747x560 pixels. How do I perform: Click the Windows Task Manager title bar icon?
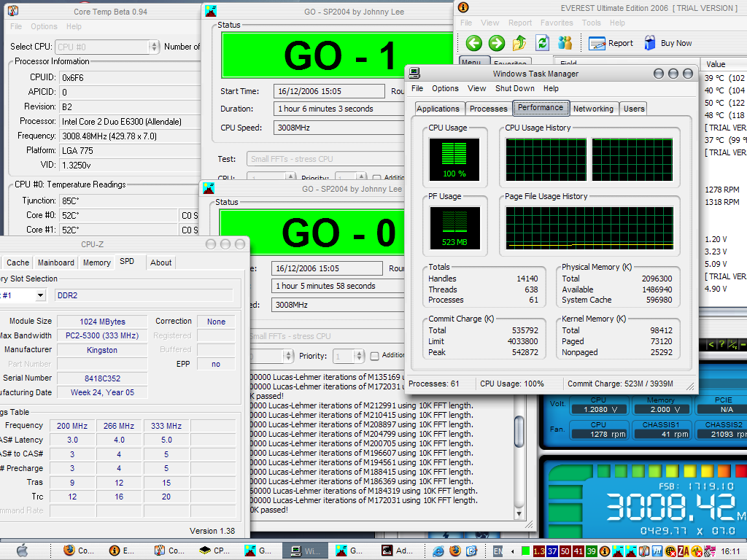pos(414,74)
